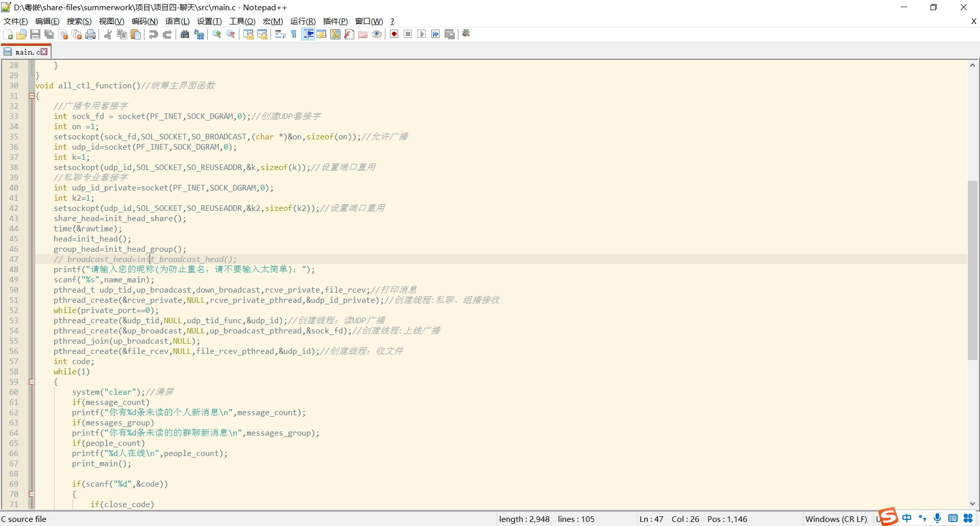The height and width of the screenshot is (526, 980).
Task: Open the 编辑(E) menu
Action: (47, 21)
